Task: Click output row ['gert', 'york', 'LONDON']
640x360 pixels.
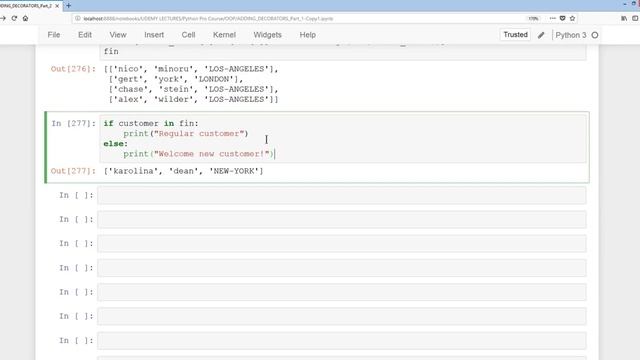Action: click(x=176, y=79)
